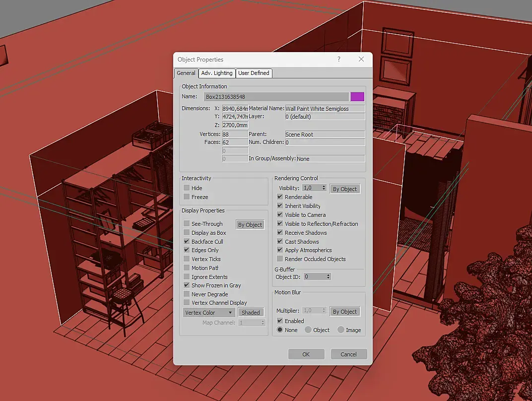Screen dimensions: 532x401
Task: Uncheck the Renderable option
Action: point(280,197)
